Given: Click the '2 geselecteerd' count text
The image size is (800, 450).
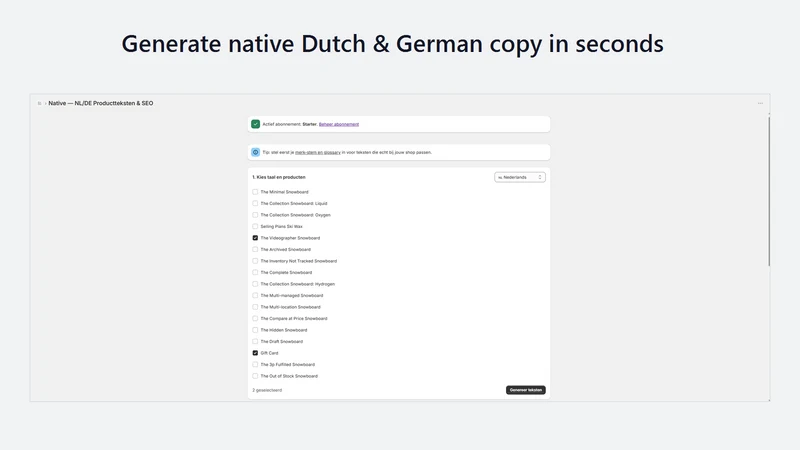Looking at the screenshot, I should [267, 390].
